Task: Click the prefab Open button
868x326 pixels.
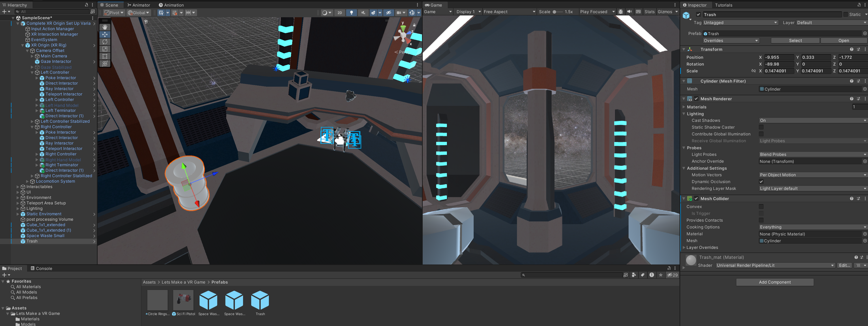Action: [843, 41]
